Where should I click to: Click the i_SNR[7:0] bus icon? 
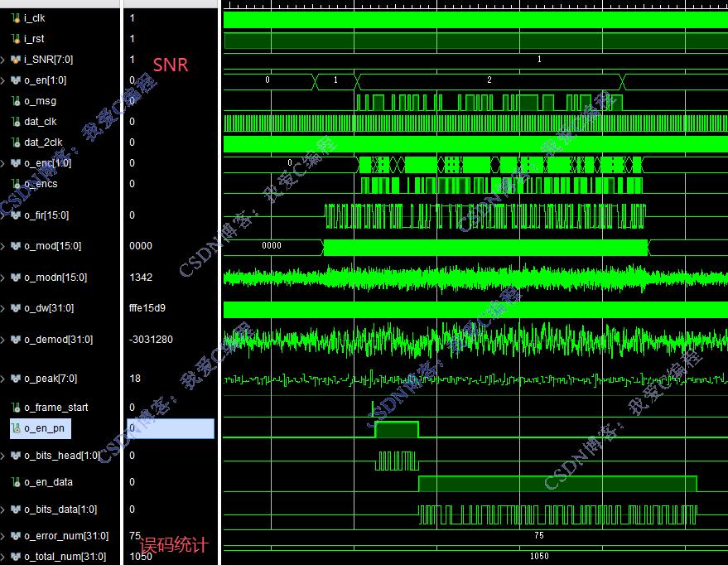[16, 60]
